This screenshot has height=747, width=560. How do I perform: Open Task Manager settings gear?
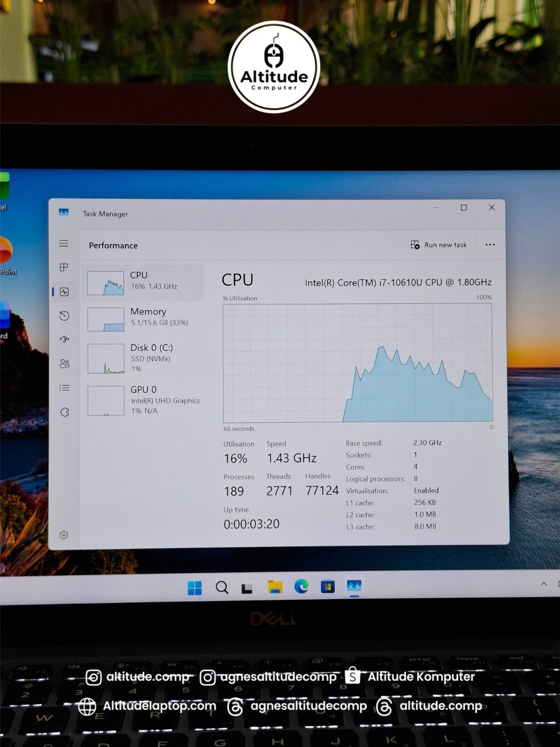(x=64, y=535)
